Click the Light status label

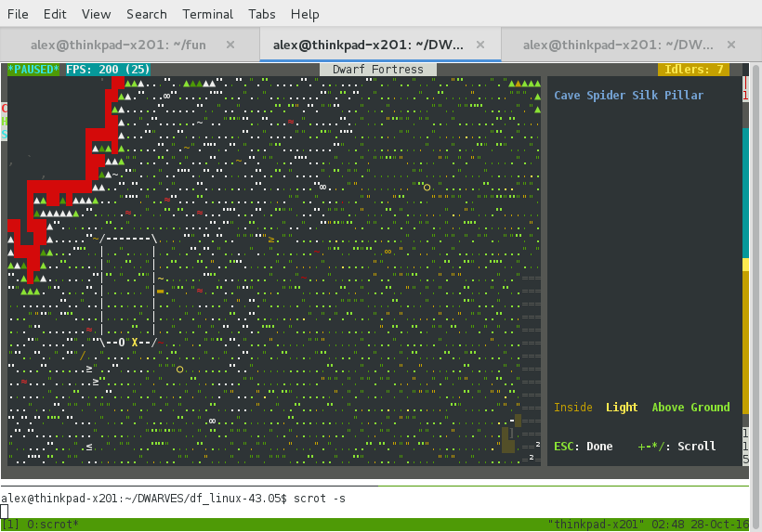(x=622, y=408)
